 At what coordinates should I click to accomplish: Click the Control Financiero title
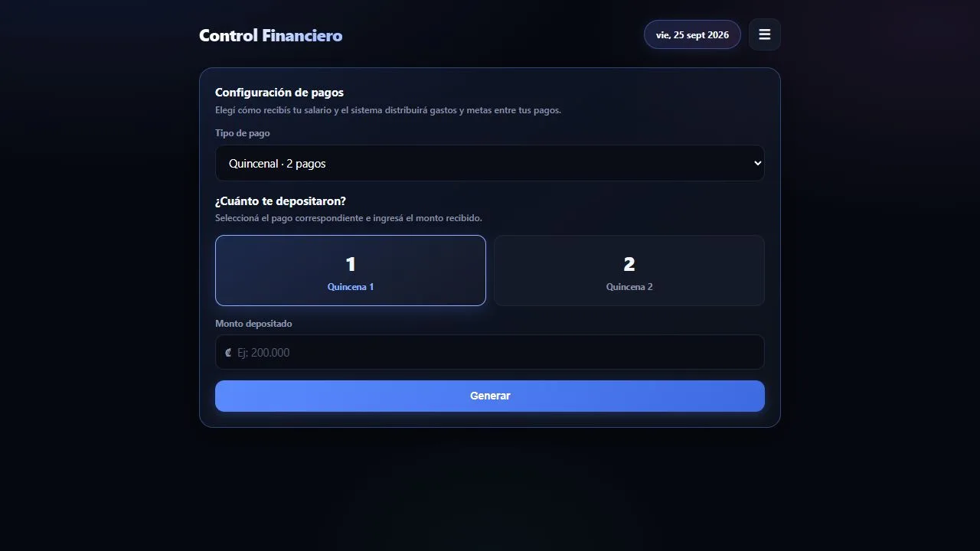[270, 35]
